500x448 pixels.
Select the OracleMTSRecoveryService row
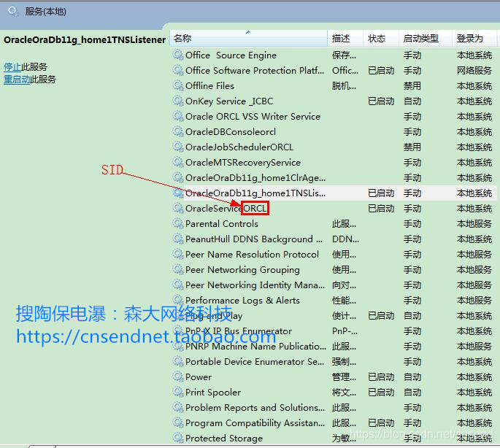[x=334, y=162]
